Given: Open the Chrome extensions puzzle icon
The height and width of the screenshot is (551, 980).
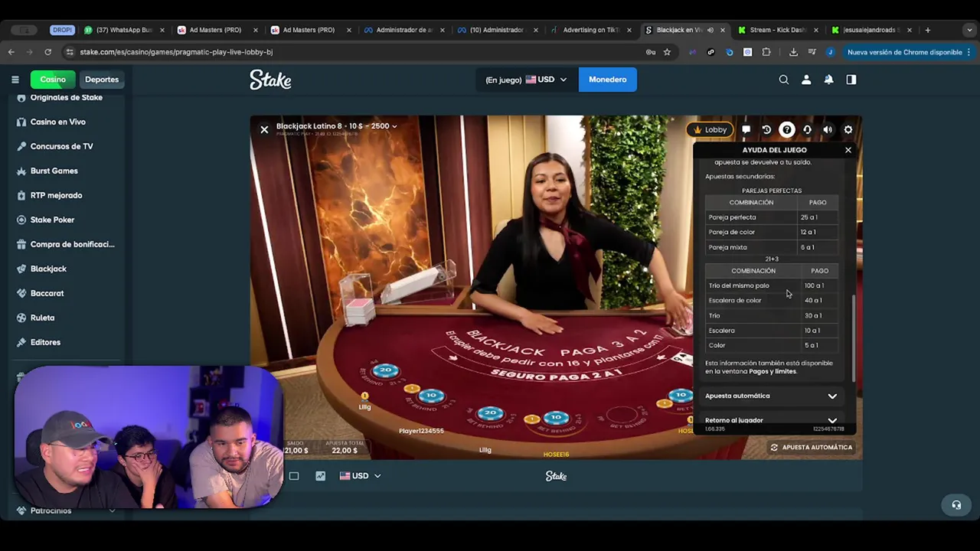Looking at the screenshot, I should pyautogui.click(x=766, y=52).
